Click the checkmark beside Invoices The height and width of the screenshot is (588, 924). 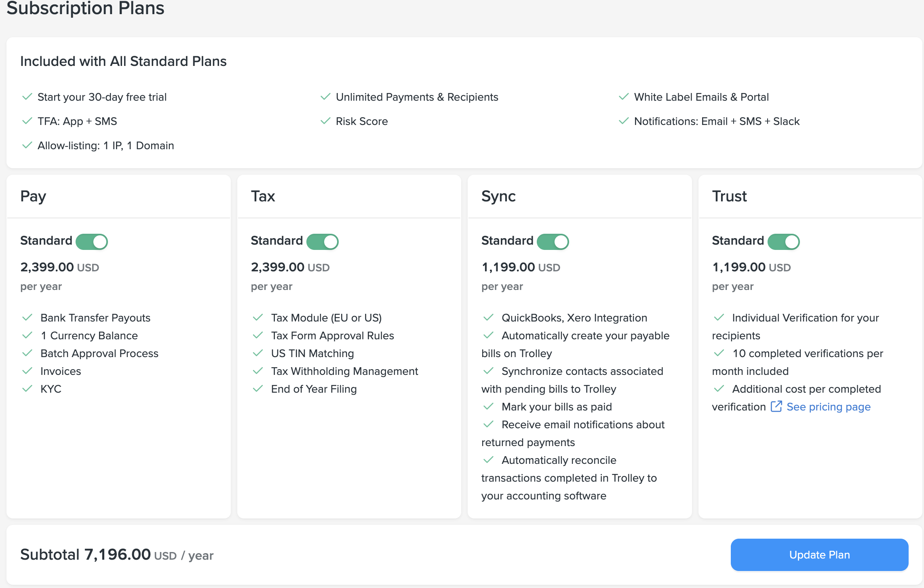tap(27, 371)
